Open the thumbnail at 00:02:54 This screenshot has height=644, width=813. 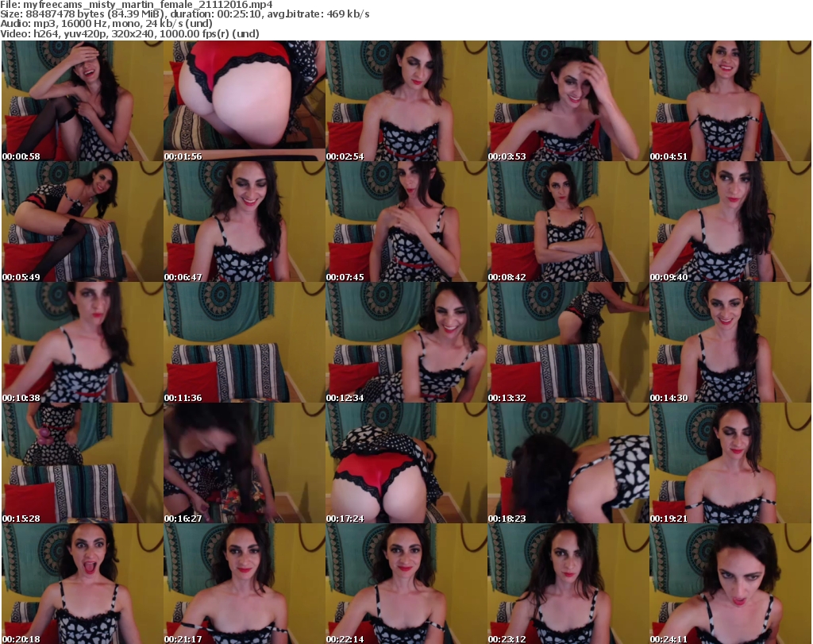(406, 101)
